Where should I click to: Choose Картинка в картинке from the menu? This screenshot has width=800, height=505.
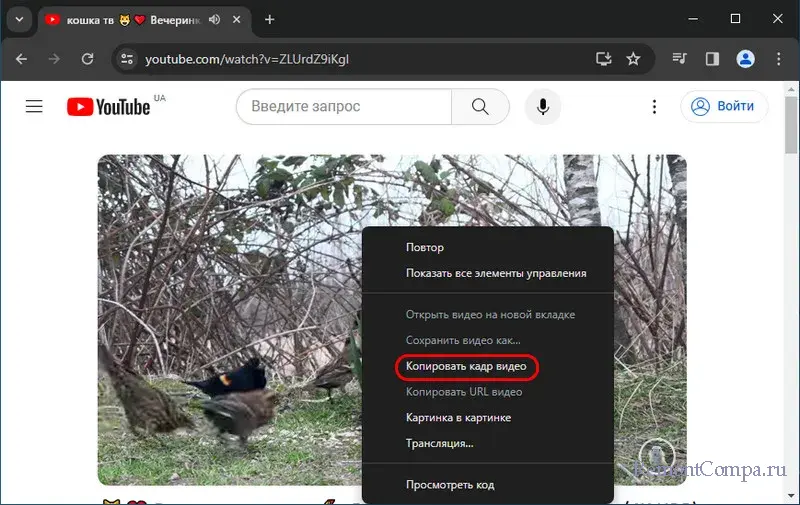click(458, 417)
